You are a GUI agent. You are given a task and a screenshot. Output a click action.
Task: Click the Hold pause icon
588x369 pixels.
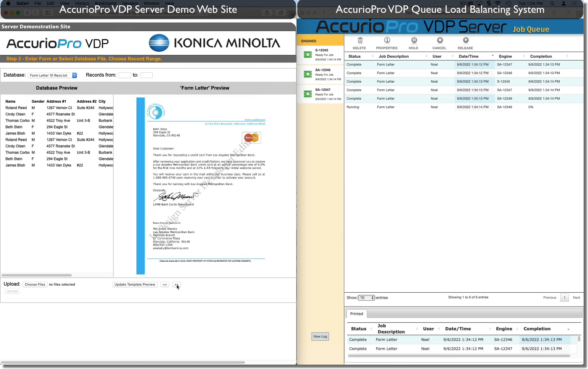413,41
